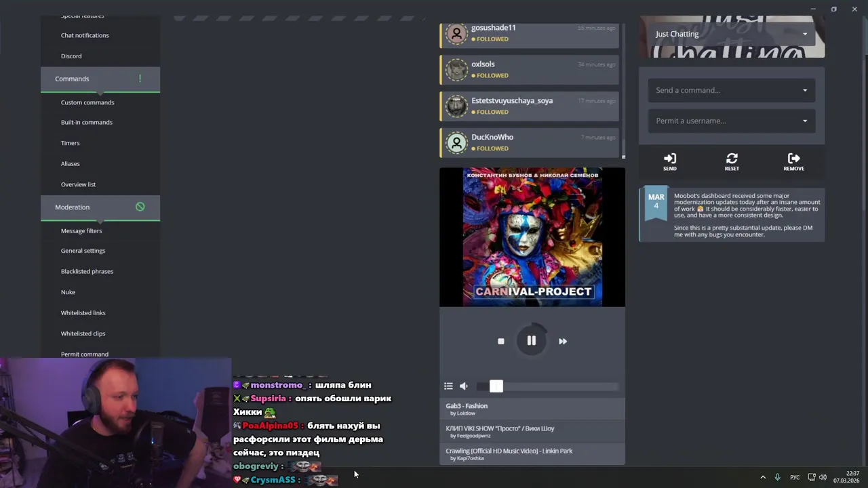Screen dimensions: 868x488
Task: Click CrysmASS username in chat overlay
Action: (273, 480)
